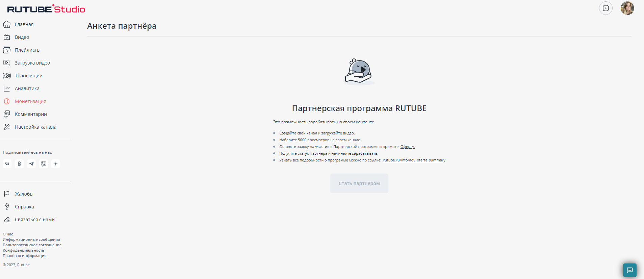Screen dimensions: 644x279
Task: Open Трансляции using the broadcast icon
Action: tap(7, 76)
